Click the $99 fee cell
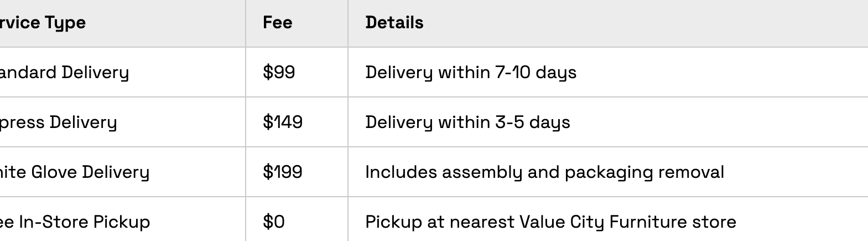This screenshot has width=868, height=241. click(279, 73)
